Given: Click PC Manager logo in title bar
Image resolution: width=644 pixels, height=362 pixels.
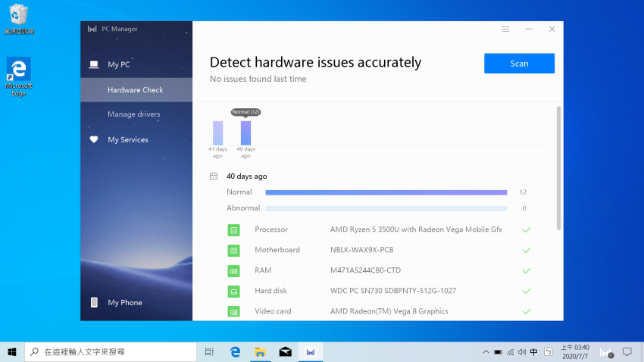Looking at the screenshot, I should tap(92, 29).
